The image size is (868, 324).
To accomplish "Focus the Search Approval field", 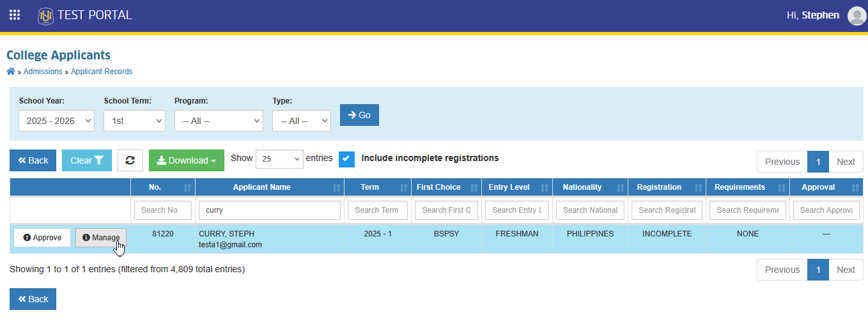I will tap(826, 210).
